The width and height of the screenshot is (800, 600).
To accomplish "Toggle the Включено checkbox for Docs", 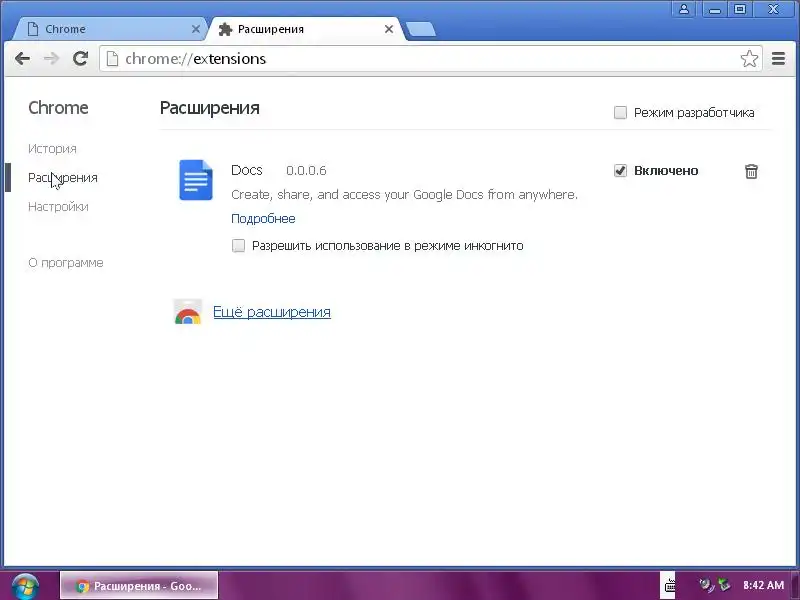I will click(x=620, y=170).
